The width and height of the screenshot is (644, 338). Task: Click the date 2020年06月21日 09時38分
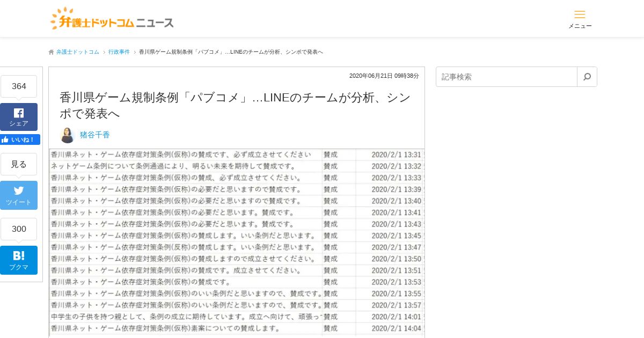coord(384,76)
